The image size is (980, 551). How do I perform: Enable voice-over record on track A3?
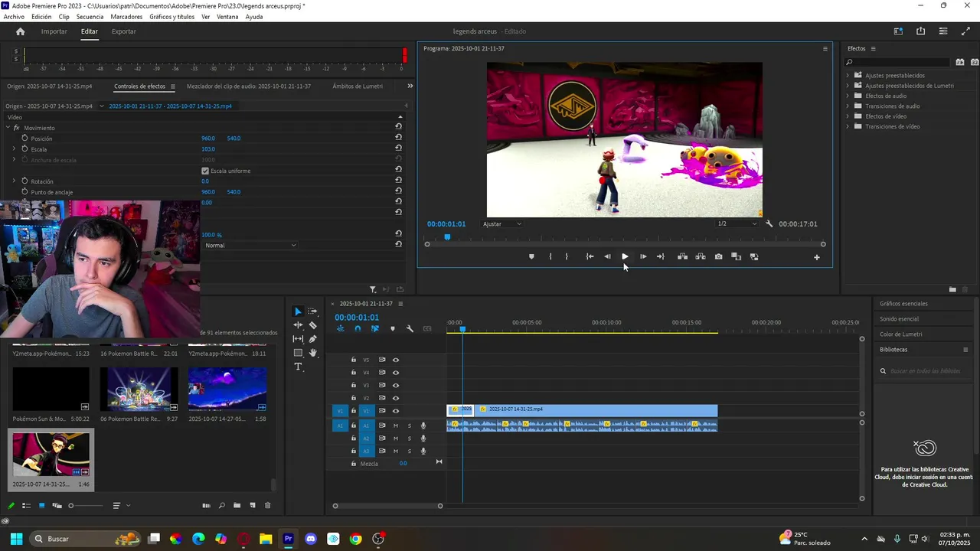(423, 452)
